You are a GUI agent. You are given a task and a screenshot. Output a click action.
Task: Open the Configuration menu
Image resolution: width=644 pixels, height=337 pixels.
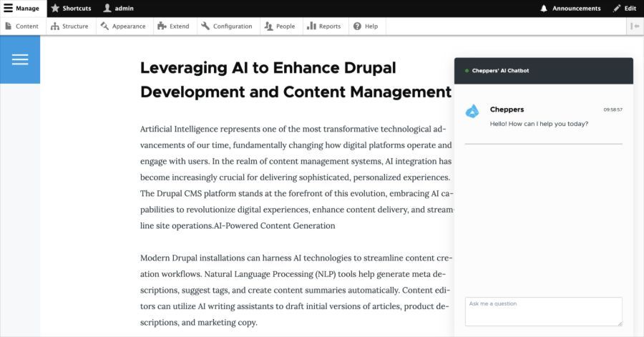pyautogui.click(x=227, y=26)
